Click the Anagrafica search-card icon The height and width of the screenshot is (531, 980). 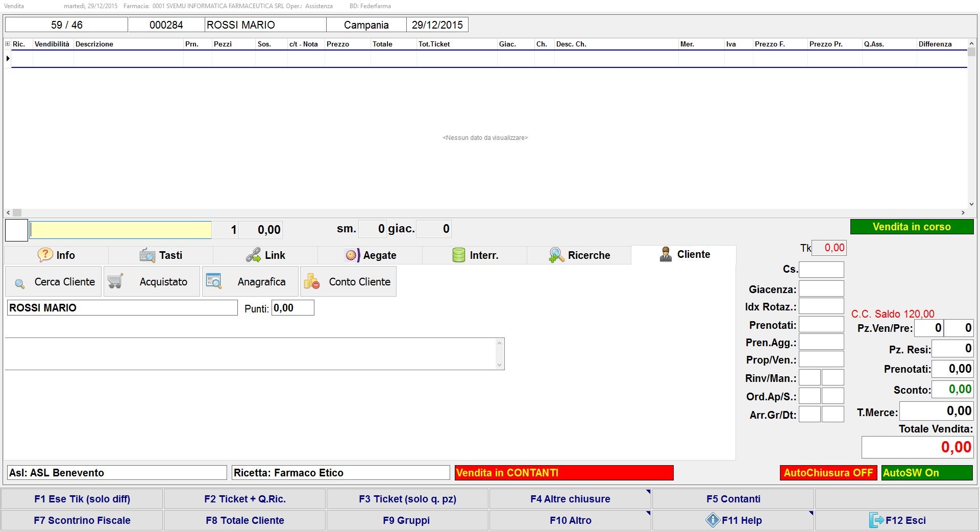point(213,281)
